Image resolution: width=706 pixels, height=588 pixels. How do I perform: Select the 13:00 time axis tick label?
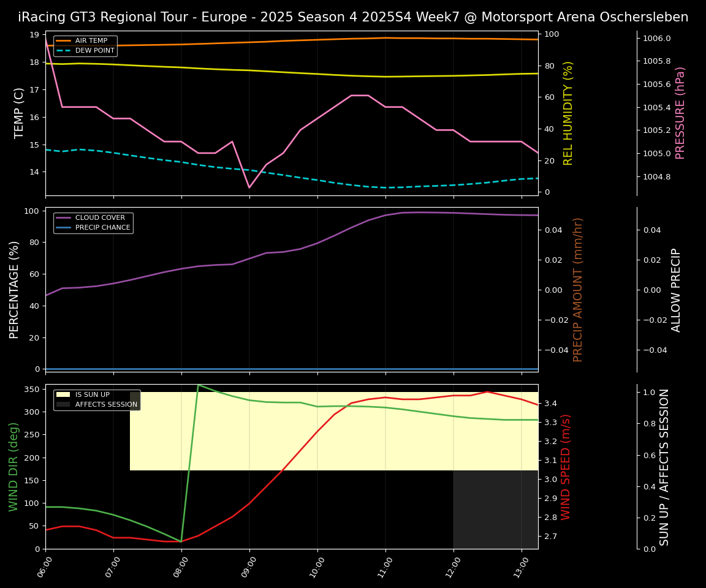[519, 564]
